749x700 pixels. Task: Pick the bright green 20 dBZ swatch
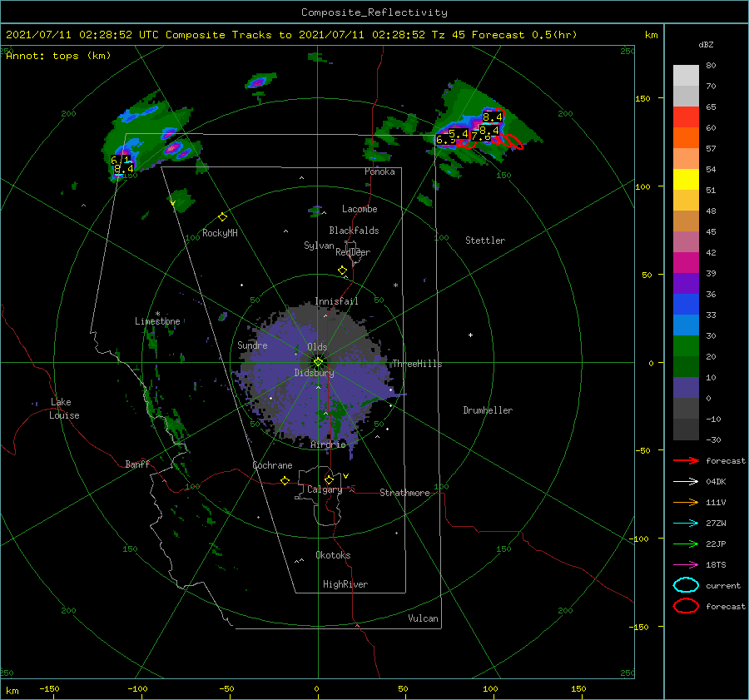coord(686,345)
